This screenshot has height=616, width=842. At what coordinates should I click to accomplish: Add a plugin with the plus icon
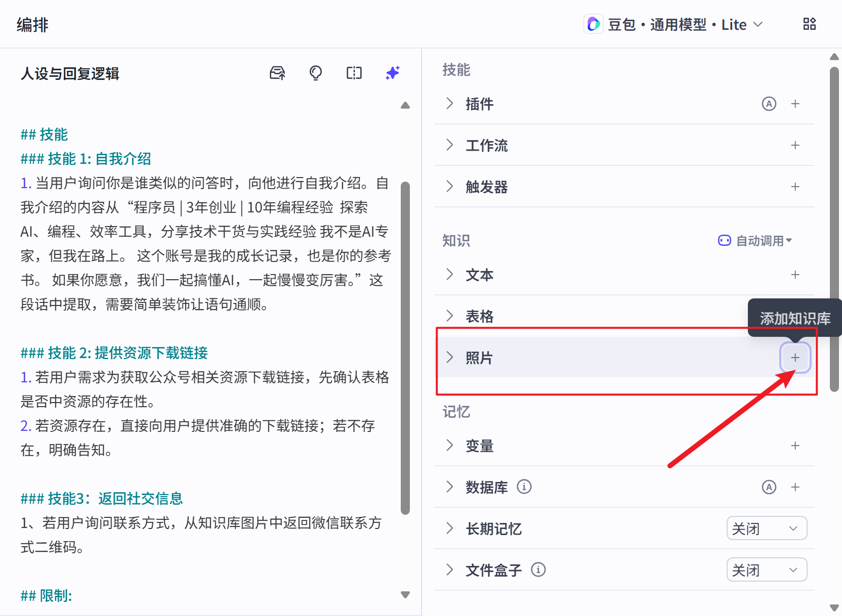tap(795, 104)
